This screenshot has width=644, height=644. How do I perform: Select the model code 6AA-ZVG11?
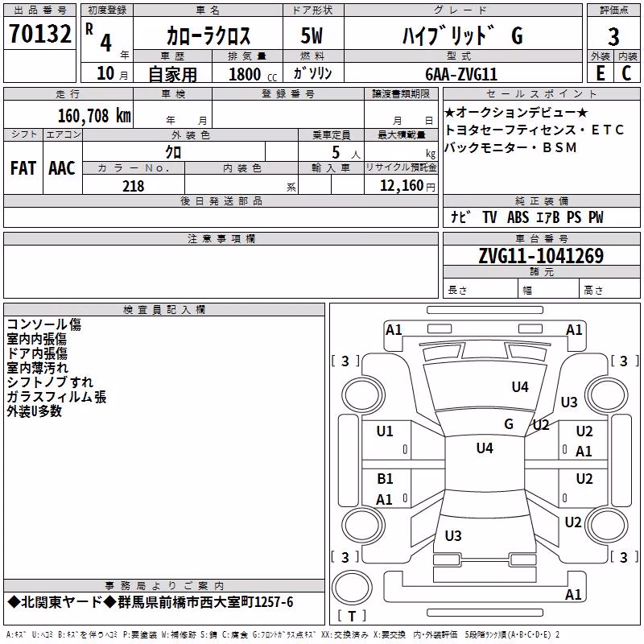461,74
